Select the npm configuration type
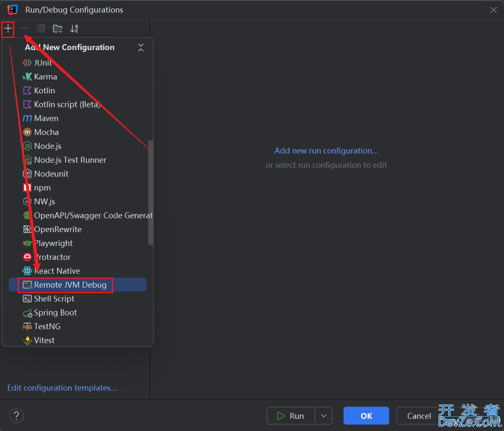This screenshot has height=431, width=504. (42, 188)
